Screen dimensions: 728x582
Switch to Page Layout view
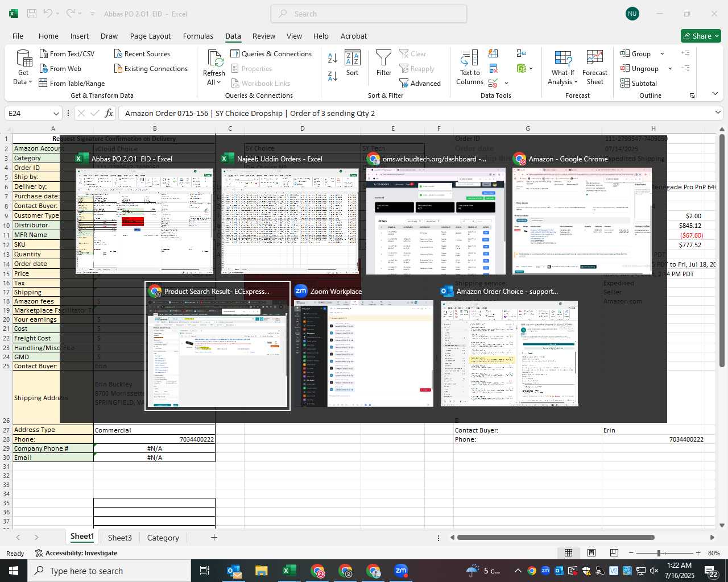pyautogui.click(x=591, y=553)
